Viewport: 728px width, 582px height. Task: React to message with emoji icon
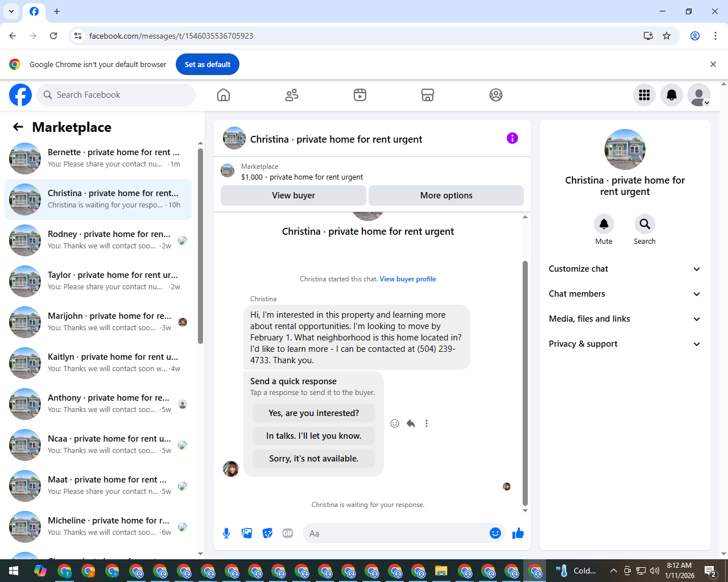coord(395,423)
